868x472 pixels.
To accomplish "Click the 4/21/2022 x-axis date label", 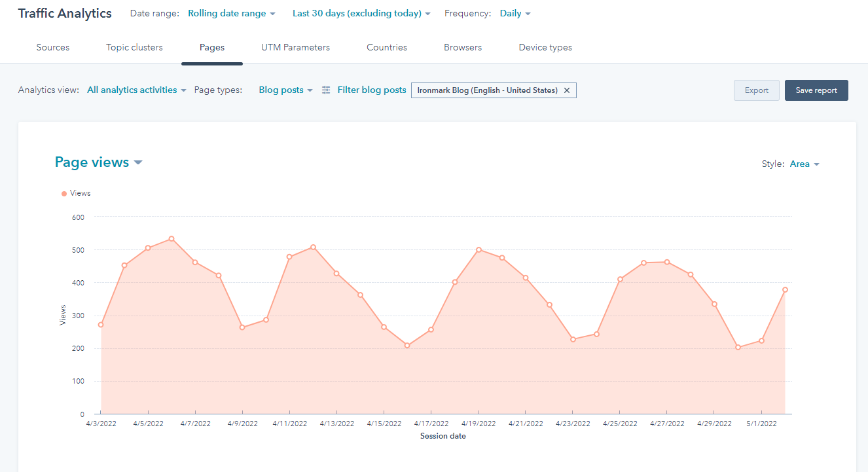I will 526,424.
